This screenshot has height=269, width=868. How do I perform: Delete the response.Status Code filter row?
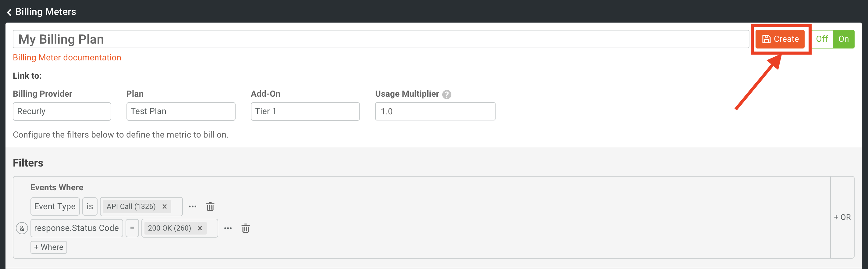point(245,228)
